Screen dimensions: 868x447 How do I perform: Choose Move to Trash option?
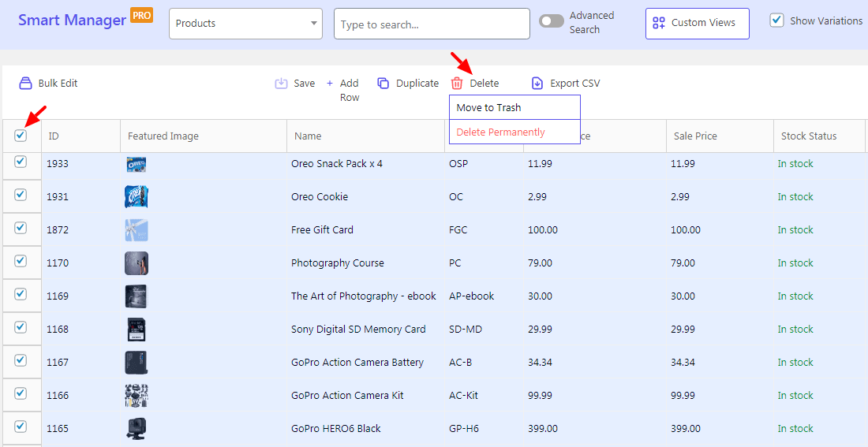514,108
